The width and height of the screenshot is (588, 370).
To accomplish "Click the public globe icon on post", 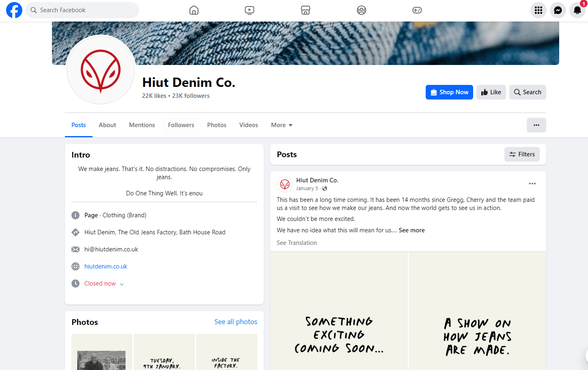I will 325,188.
